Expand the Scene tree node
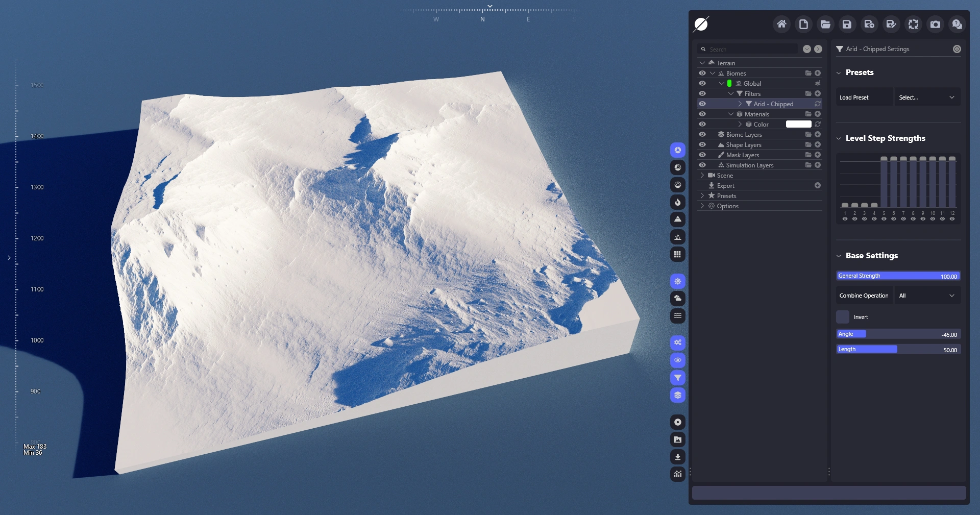 point(702,175)
